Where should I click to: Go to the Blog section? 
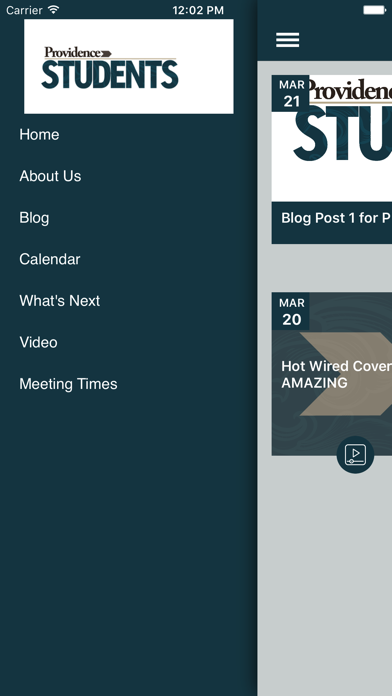[x=34, y=218]
